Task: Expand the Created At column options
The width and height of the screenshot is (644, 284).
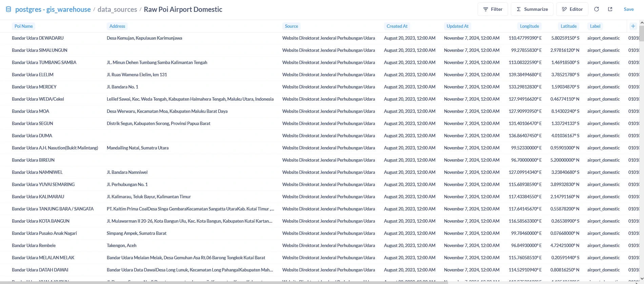Action: (x=397, y=26)
